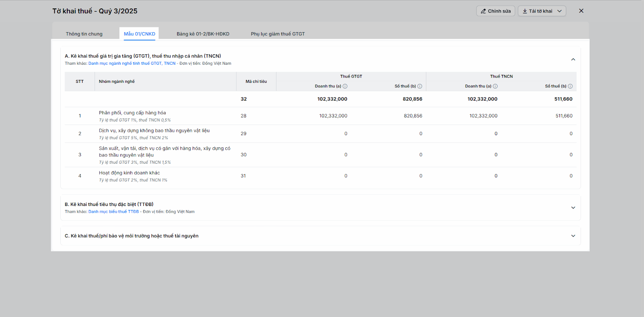Click the Chỉnh sửa edit button
This screenshot has width=644, height=317.
click(x=495, y=11)
